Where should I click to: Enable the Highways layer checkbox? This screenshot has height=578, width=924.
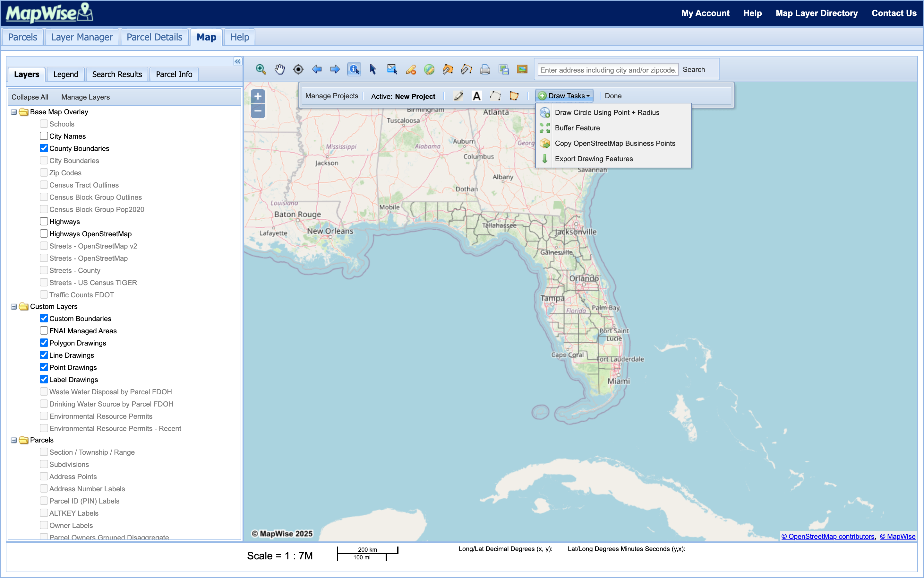[x=44, y=221]
